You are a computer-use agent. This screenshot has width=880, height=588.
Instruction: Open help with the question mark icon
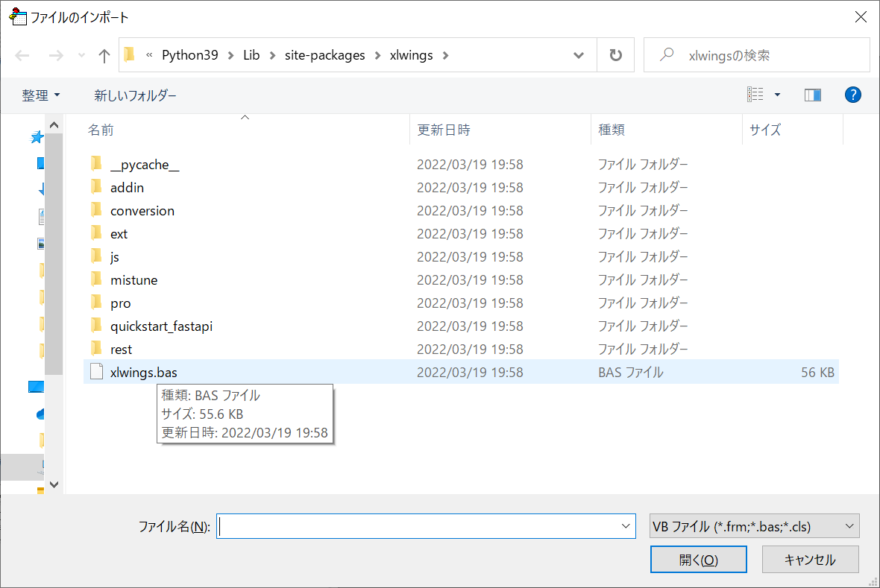(852, 95)
